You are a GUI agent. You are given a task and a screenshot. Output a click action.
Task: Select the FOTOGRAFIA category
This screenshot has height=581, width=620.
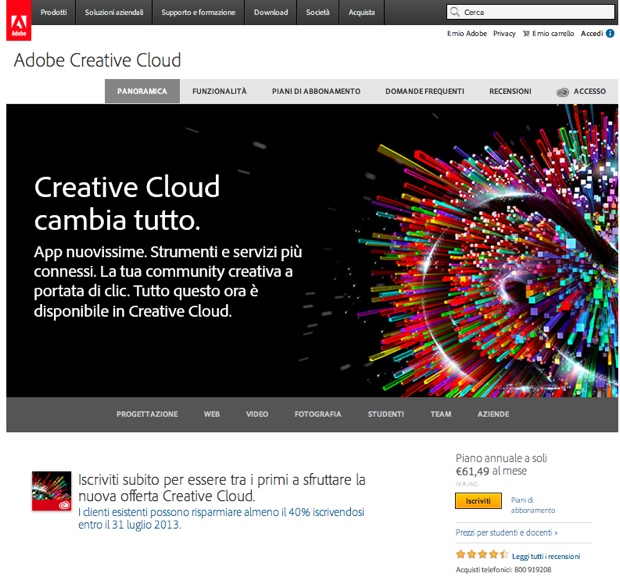(x=318, y=414)
